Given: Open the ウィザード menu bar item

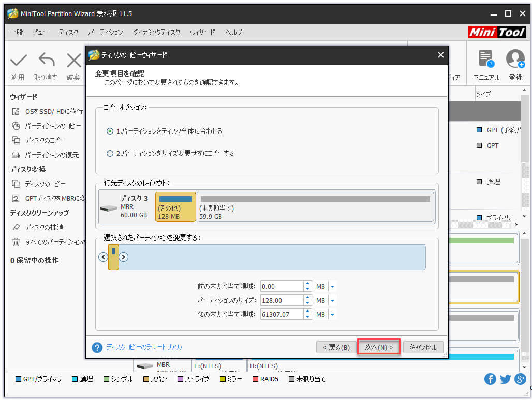Looking at the screenshot, I should point(202,32).
